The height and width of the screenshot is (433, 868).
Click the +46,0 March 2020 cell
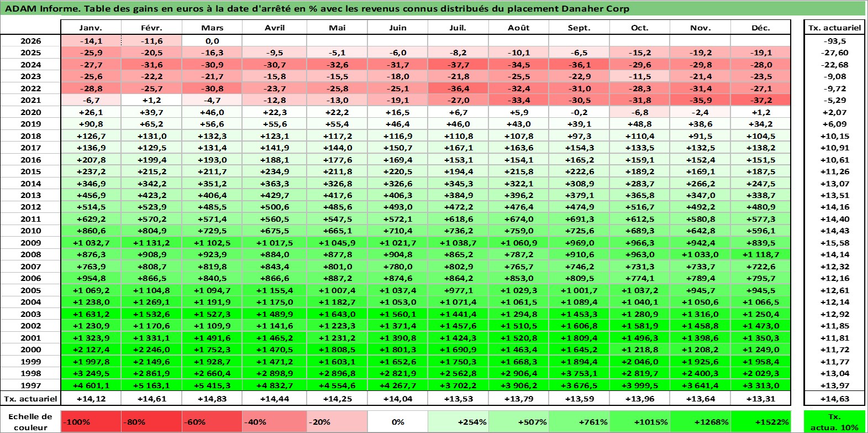(x=212, y=112)
